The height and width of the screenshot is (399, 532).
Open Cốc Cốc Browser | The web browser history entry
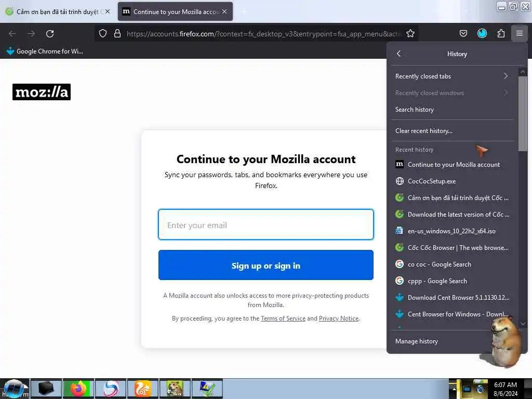click(x=453, y=248)
